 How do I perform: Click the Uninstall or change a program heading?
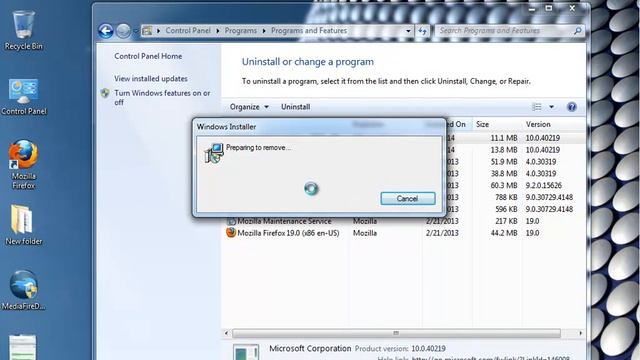coord(308,62)
